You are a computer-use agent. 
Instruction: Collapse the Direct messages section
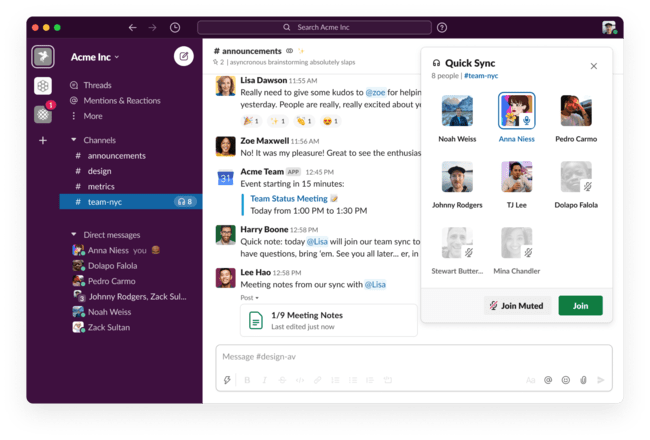click(x=74, y=235)
